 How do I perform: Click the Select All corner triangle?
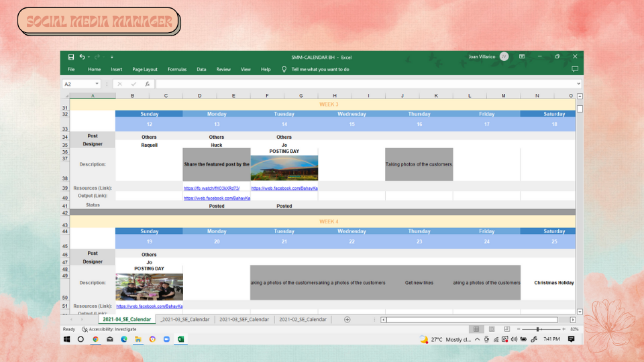(66, 96)
